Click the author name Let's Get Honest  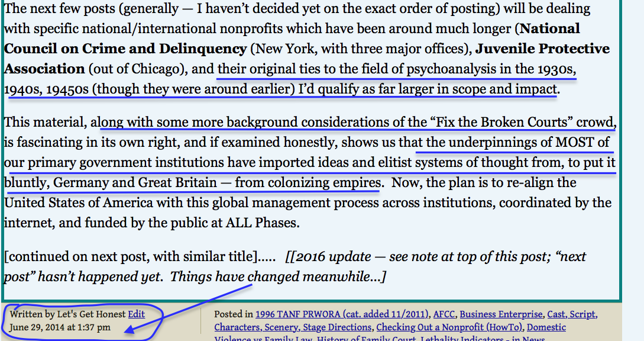89,314
